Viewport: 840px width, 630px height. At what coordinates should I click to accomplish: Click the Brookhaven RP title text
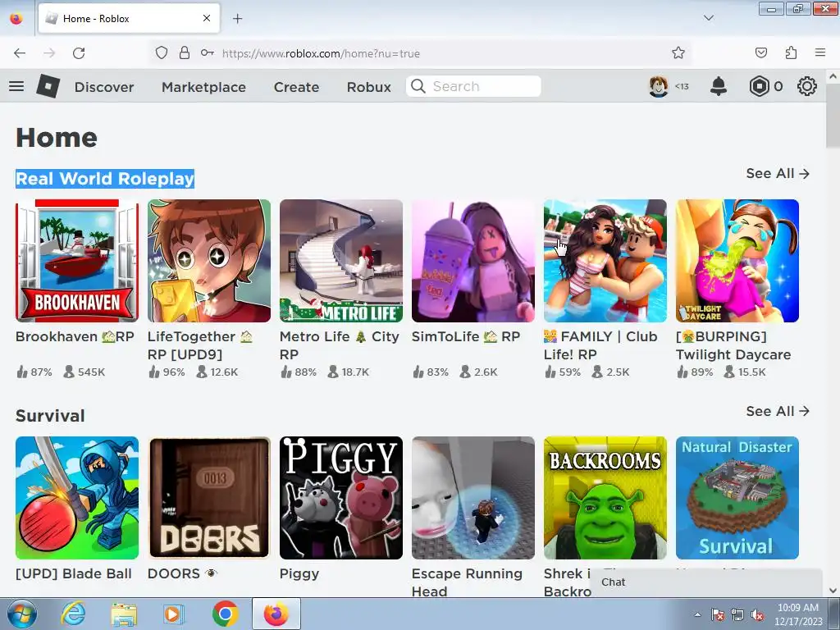(75, 336)
